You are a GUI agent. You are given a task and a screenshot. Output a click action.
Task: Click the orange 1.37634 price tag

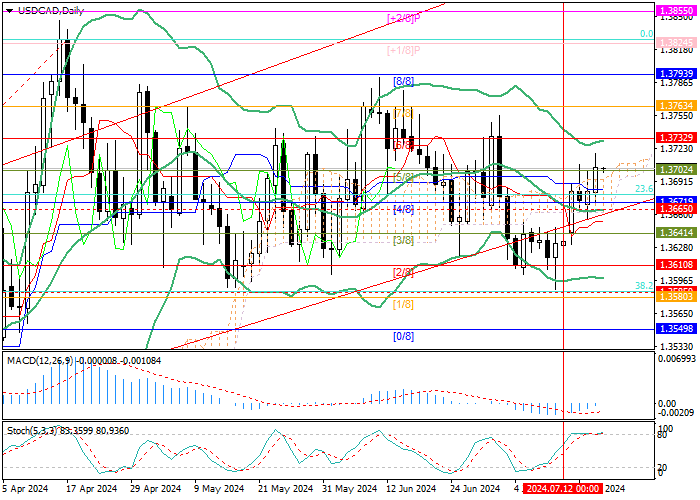[x=675, y=105]
